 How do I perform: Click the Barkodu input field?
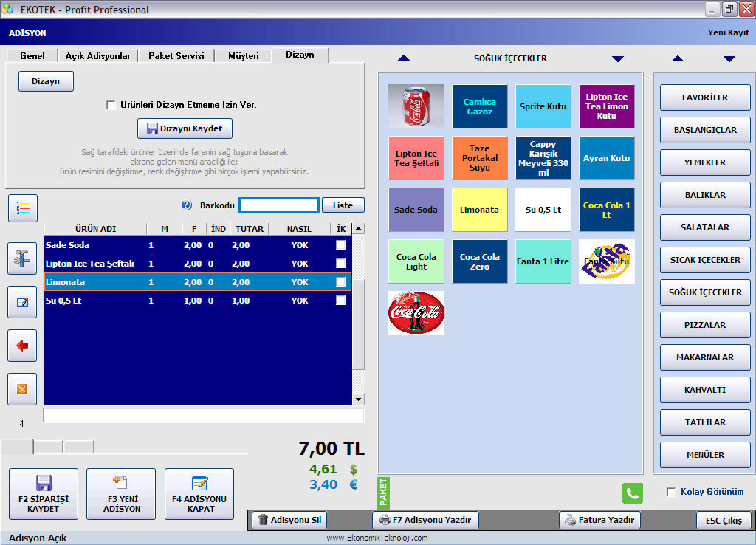click(279, 205)
